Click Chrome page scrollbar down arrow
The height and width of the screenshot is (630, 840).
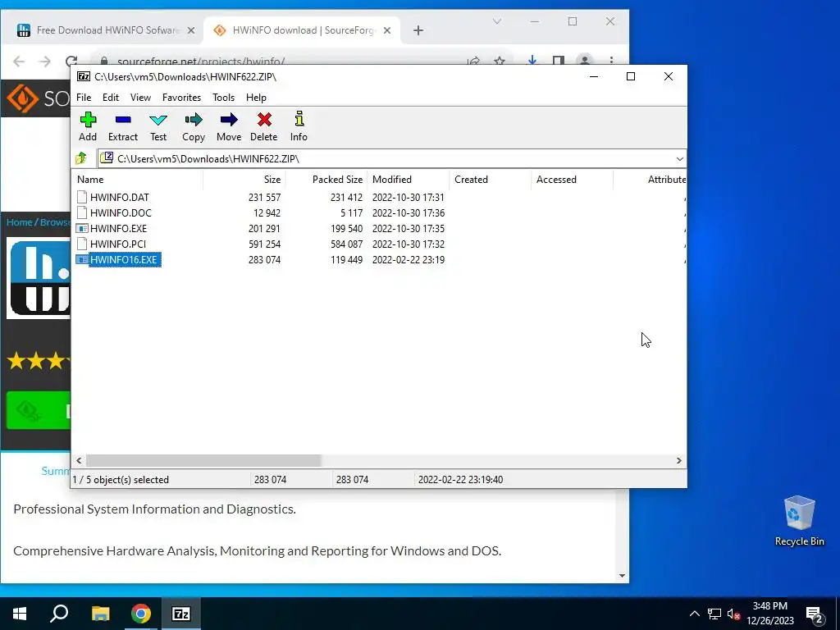coord(622,576)
